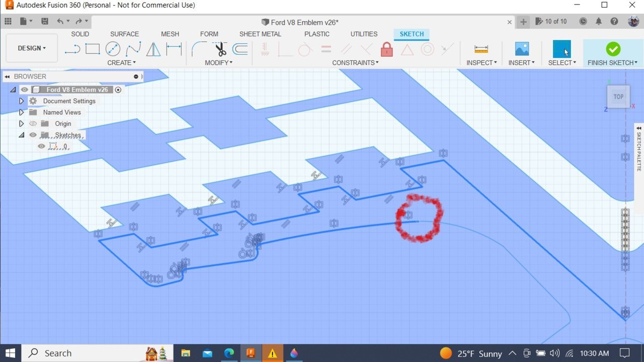Image resolution: width=644 pixels, height=362 pixels.
Task: Select the Fillet tool in Modify
Action: pos(199,49)
